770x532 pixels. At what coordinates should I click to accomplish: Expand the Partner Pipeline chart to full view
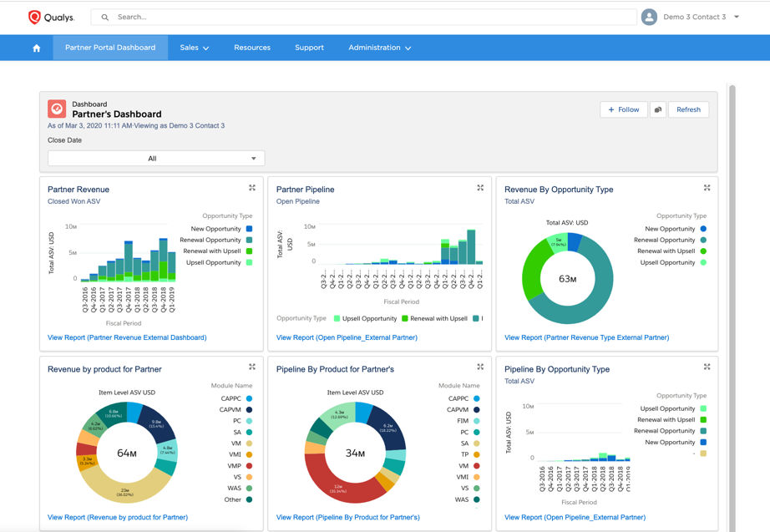tap(480, 188)
